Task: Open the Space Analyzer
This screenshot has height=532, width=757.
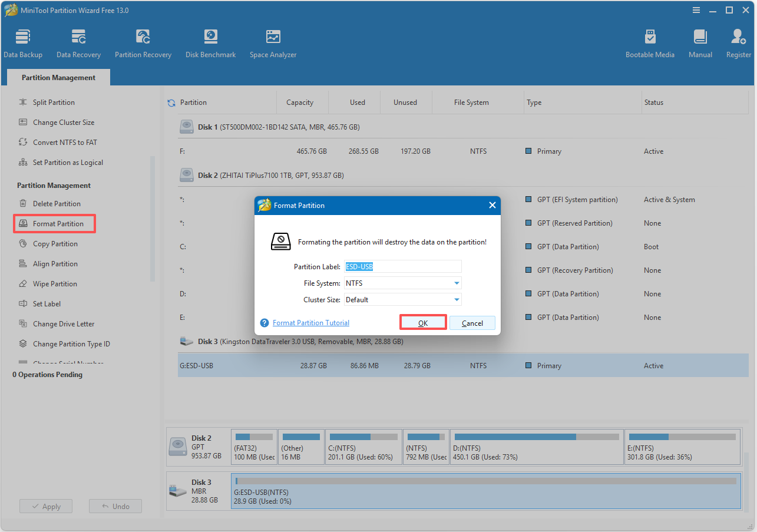Action: [x=273, y=42]
